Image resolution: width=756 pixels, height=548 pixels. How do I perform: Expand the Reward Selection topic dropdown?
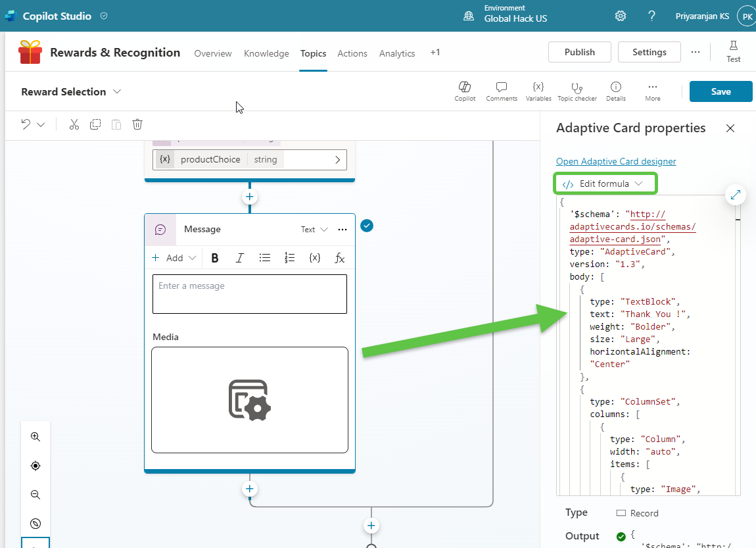(x=116, y=91)
